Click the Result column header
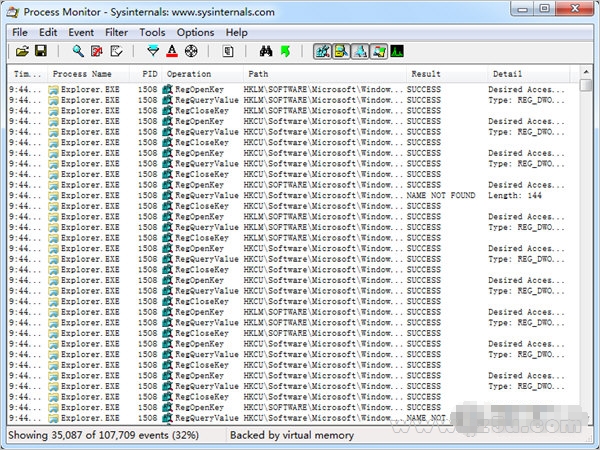600x450 pixels. tap(447, 74)
